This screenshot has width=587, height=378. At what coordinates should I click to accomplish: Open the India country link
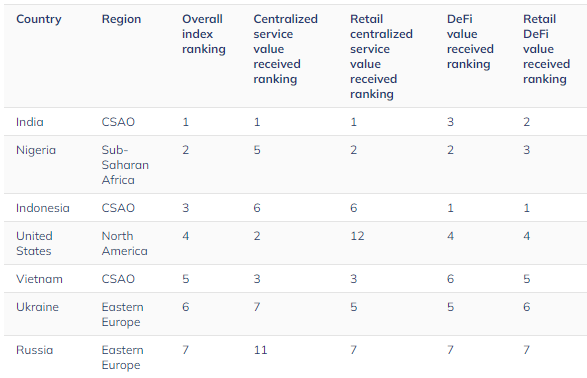click(x=30, y=122)
